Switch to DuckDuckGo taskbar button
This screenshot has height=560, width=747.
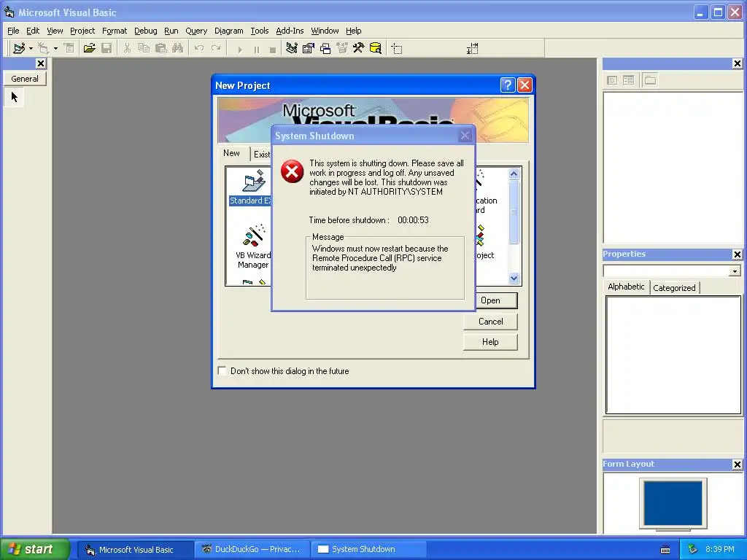click(x=252, y=549)
